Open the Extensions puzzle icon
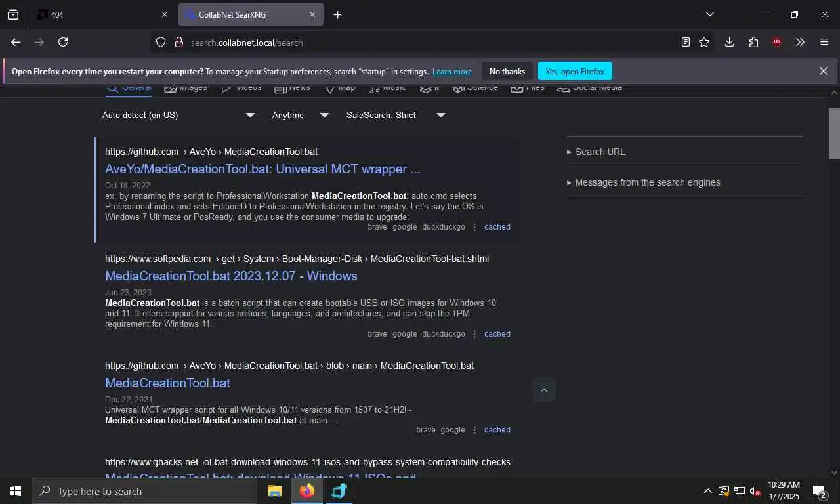The height and width of the screenshot is (504, 840). (753, 42)
